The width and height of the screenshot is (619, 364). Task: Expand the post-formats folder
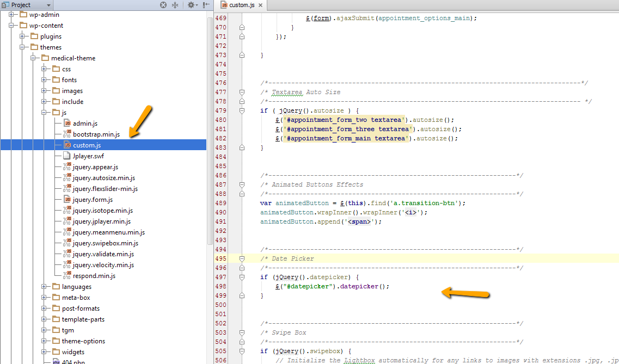pyautogui.click(x=44, y=309)
